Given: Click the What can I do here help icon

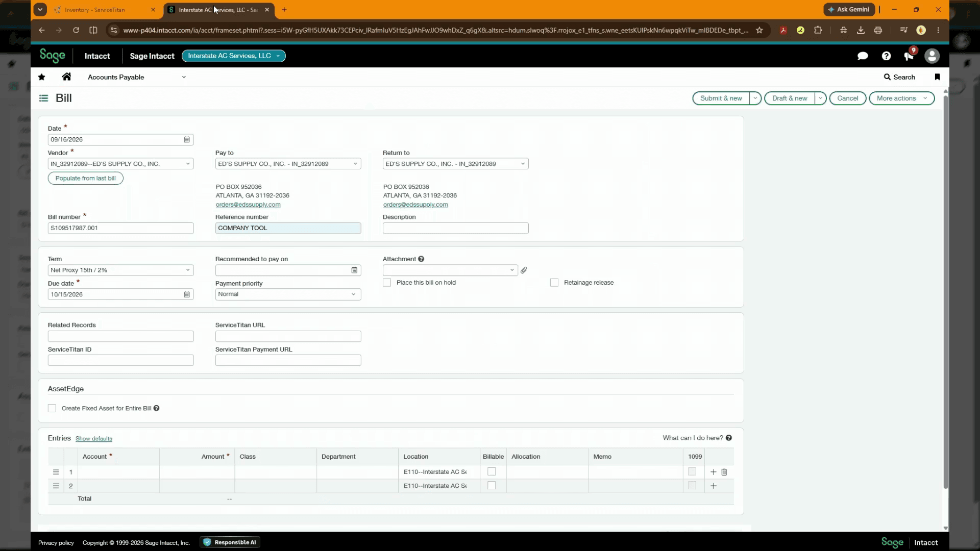Looking at the screenshot, I should click(729, 438).
